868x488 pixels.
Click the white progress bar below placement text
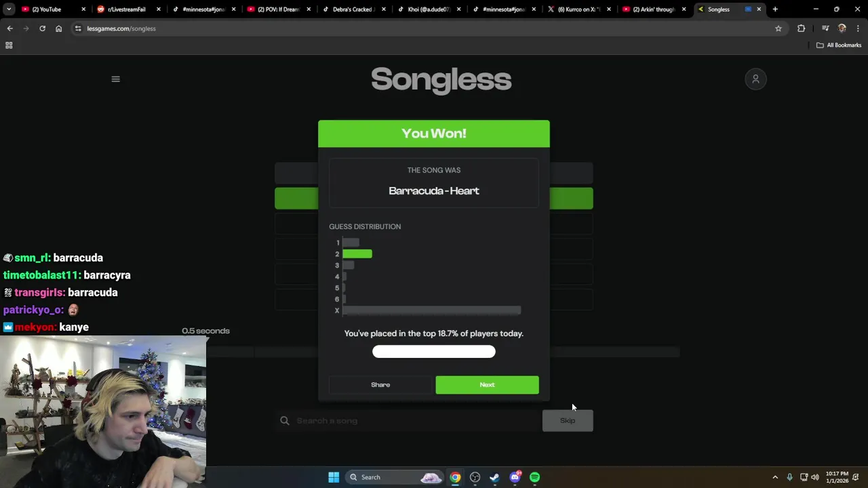(434, 352)
